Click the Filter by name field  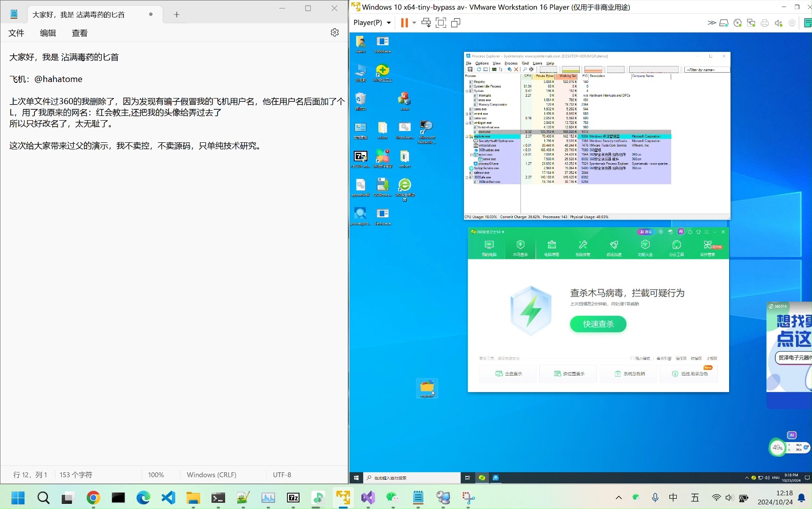(x=707, y=70)
